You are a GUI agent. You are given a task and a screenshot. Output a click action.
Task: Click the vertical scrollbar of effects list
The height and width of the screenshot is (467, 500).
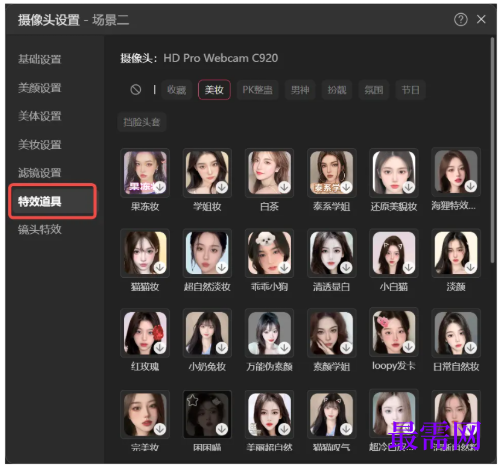[492, 150]
